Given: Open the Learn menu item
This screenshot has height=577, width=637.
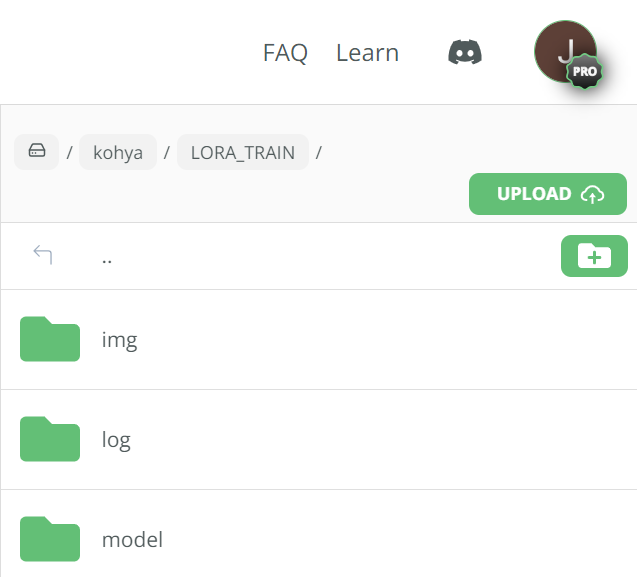Looking at the screenshot, I should point(367,53).
